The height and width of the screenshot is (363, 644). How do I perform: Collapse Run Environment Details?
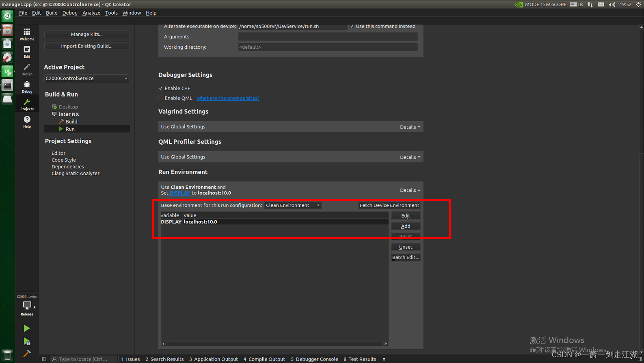[x=410, y=190]
